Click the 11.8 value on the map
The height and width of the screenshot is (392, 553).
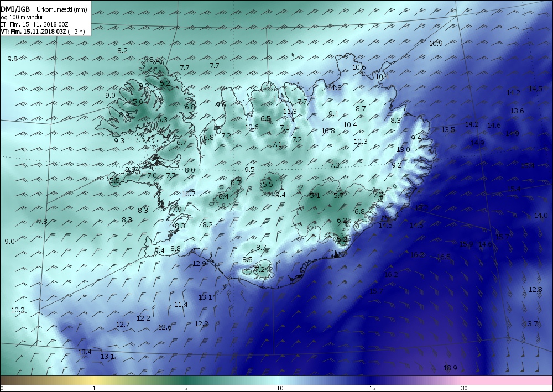click(x=335, y=87)
